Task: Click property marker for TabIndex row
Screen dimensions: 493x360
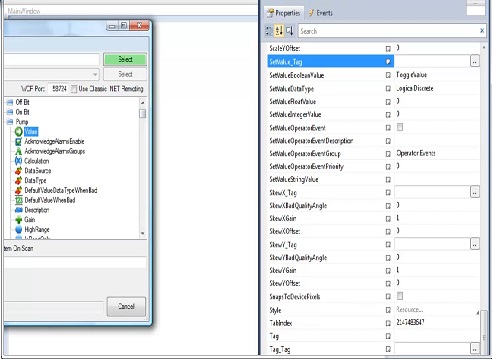Action: [388, 323]
